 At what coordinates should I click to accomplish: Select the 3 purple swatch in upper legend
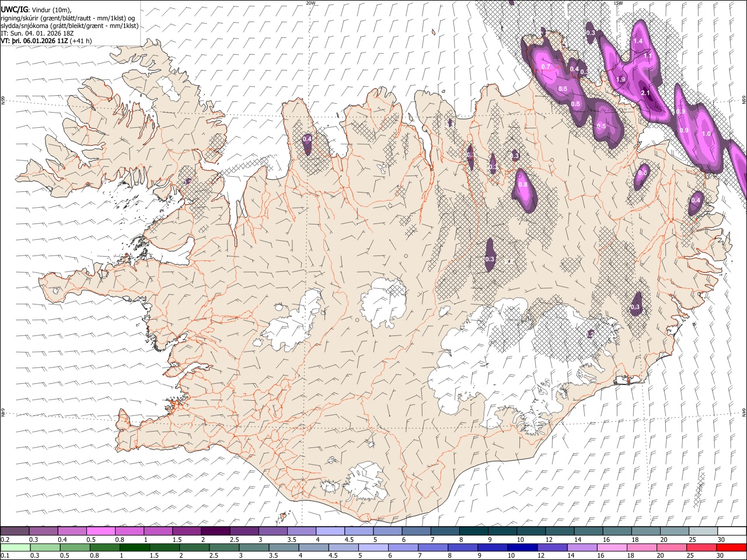pos(273,531)
